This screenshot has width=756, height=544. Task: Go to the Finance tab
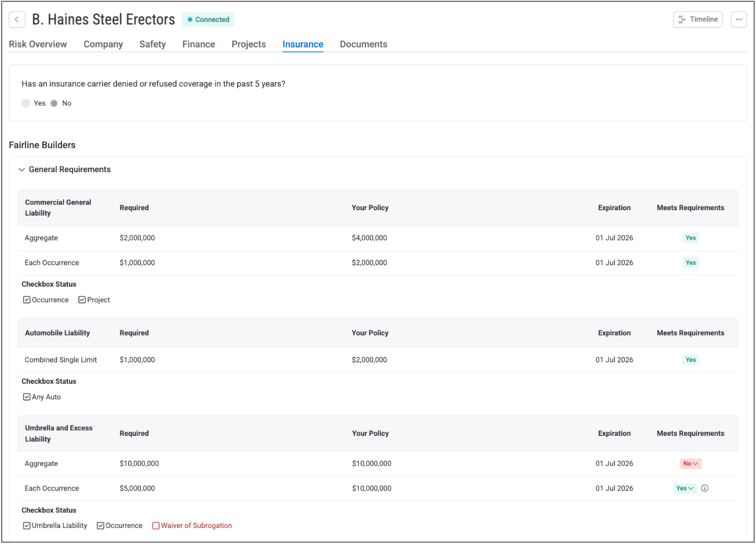point(198,44)
